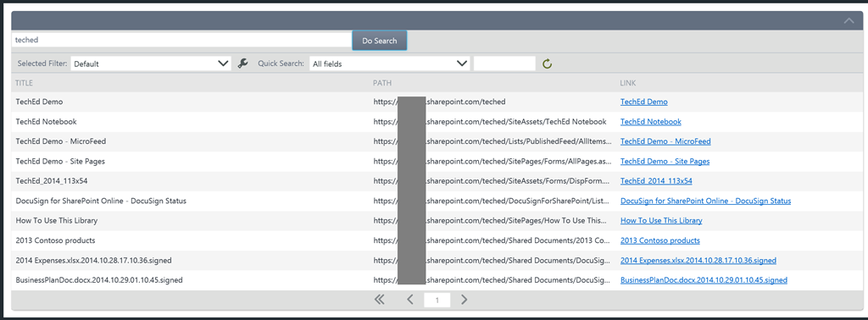Go to first page double-arrow icon
This screenshot has height=320, width=868.
coord(379,300)
